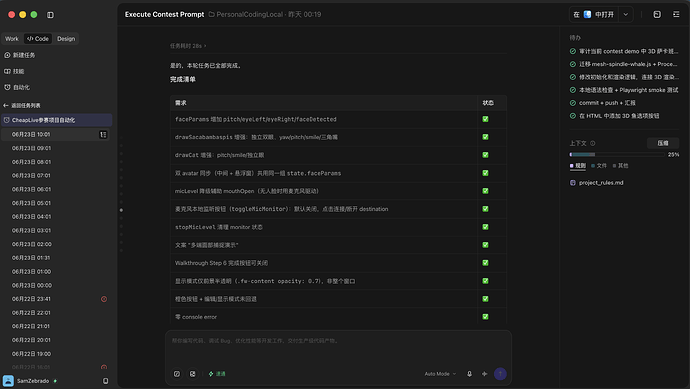Switch to the Design tab
690x389 pixels.
click(66, 39)
